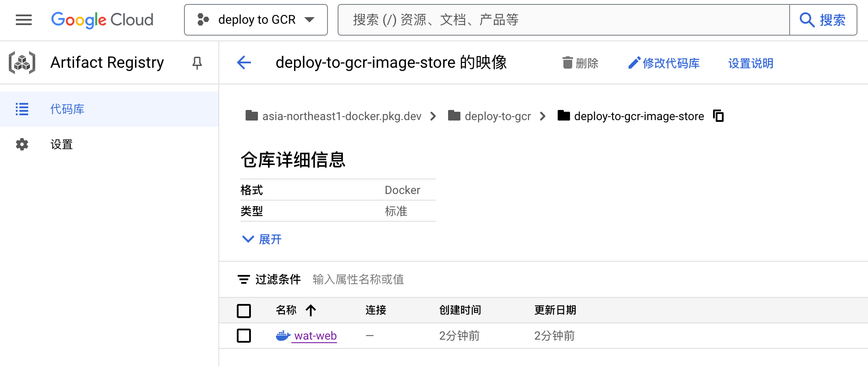Open 设置 in the sidebar
868x366 pixels.
tap(109, 144)
